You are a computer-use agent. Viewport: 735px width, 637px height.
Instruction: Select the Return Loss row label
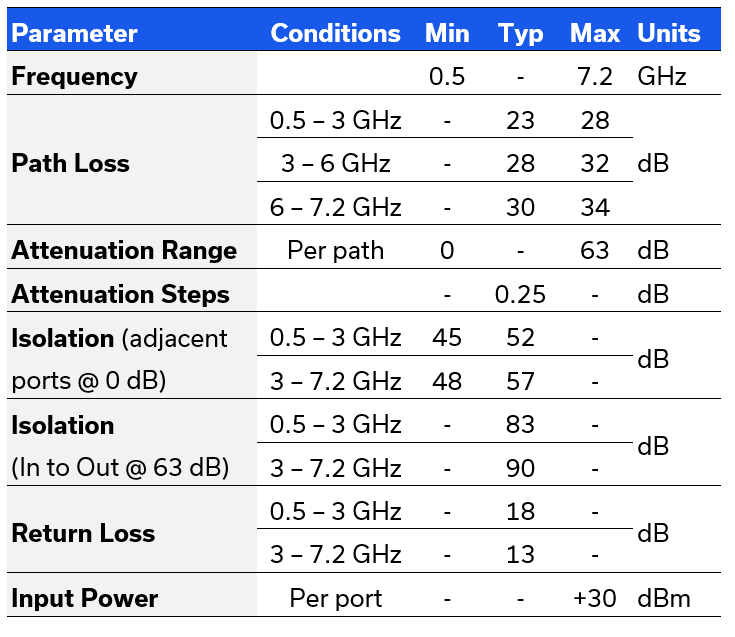point(83,533)
